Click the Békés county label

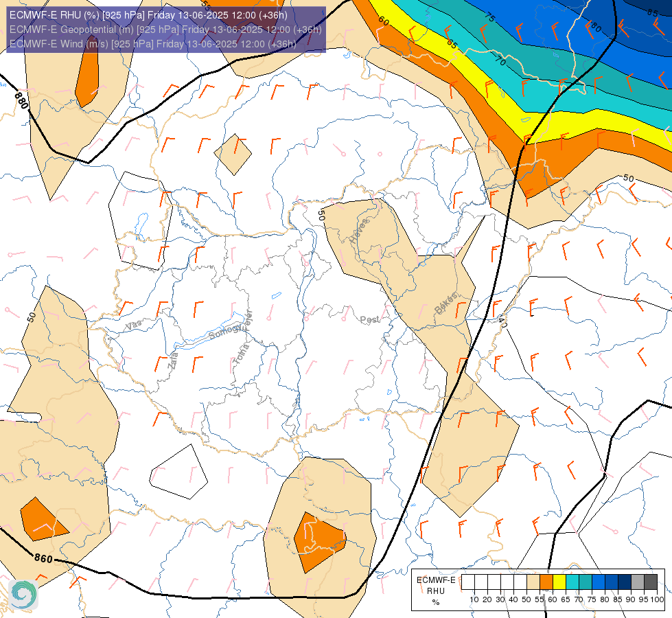click(x=446, y=304)
